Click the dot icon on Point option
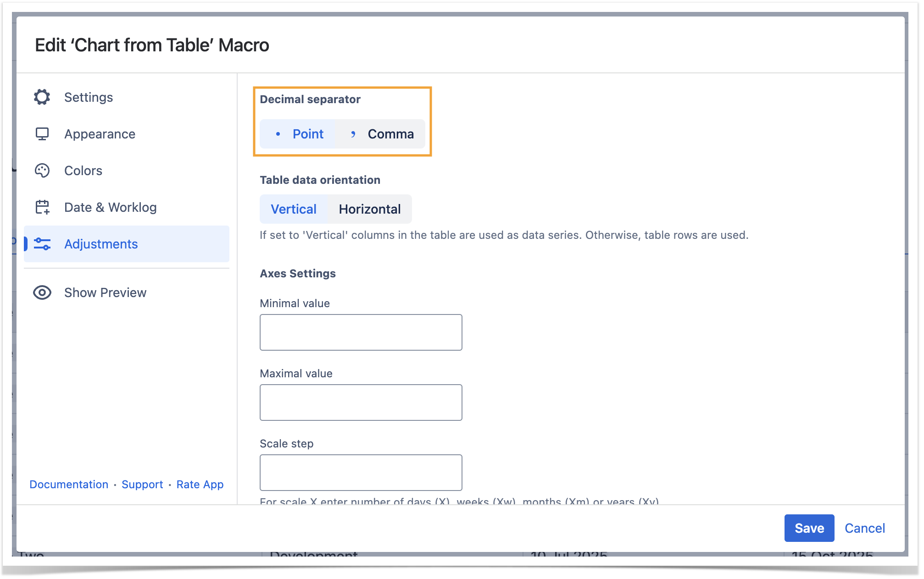Screen dimensions: 924x579 pyautogui.click(x=278, y=134)
